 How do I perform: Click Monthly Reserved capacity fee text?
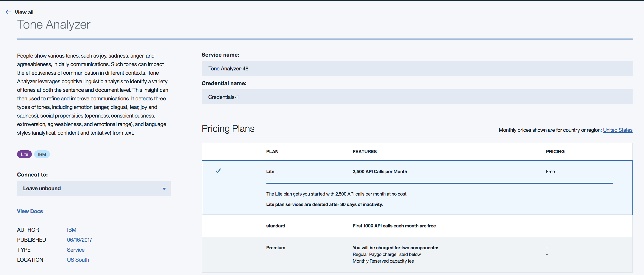coord(383,261)
